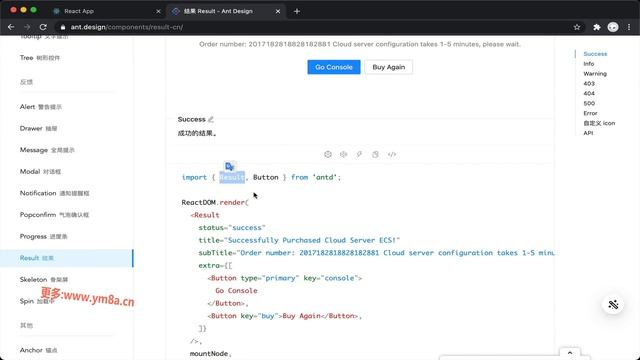Click 'ReactDOM.render(' in the code
This screenshot has height=360, width=640.
(215, 202)
